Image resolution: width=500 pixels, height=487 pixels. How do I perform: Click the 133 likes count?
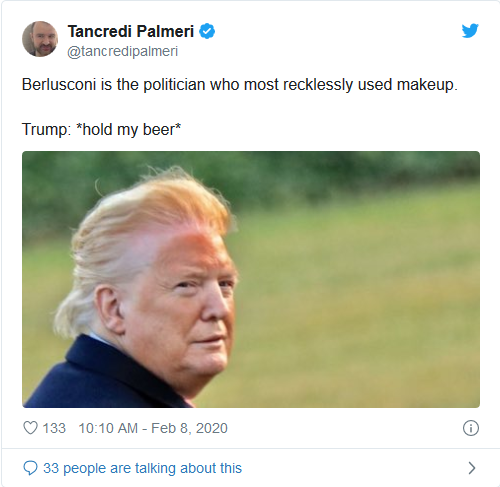coord(54,428)
